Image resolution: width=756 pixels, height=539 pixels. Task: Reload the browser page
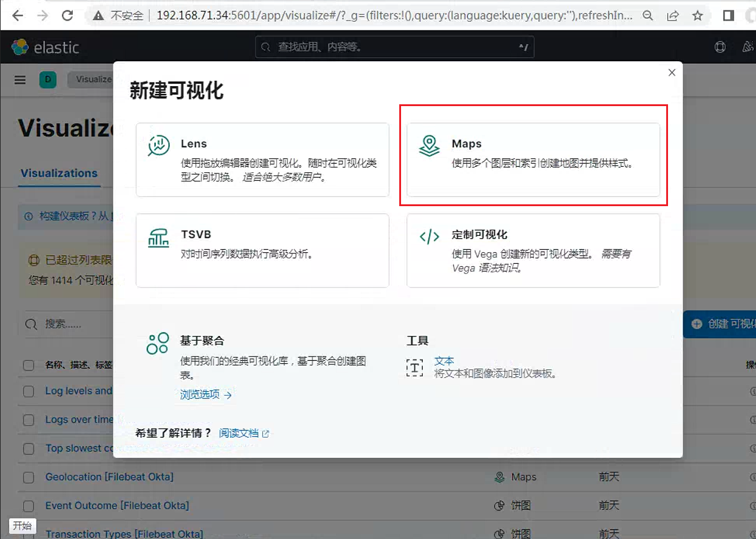(67, 16)
